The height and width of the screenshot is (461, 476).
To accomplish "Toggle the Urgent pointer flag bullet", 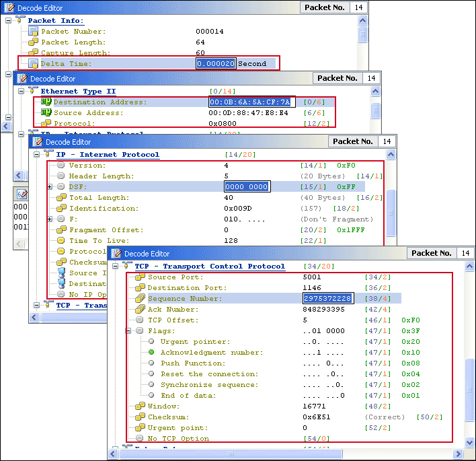I will 152,342.
